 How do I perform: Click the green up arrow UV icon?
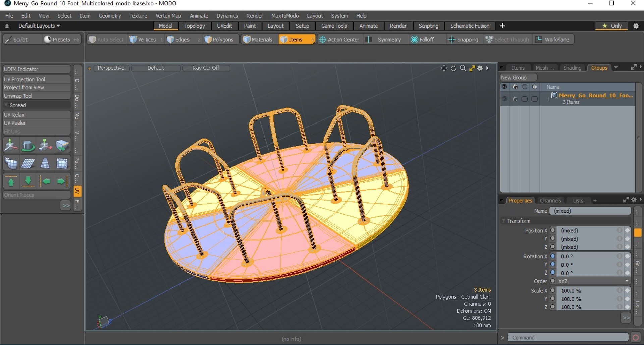[x=11, y=182]
